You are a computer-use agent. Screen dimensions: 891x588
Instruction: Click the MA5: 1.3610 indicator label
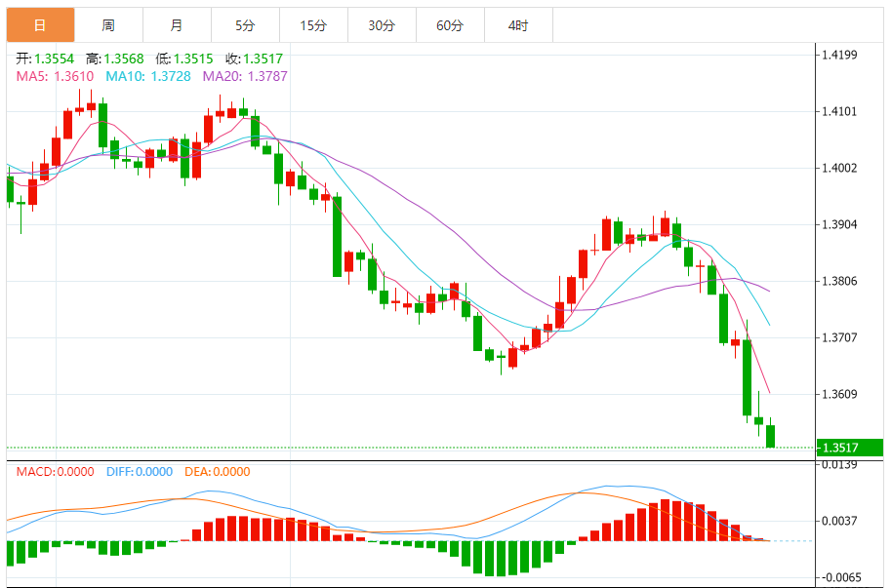55,75
